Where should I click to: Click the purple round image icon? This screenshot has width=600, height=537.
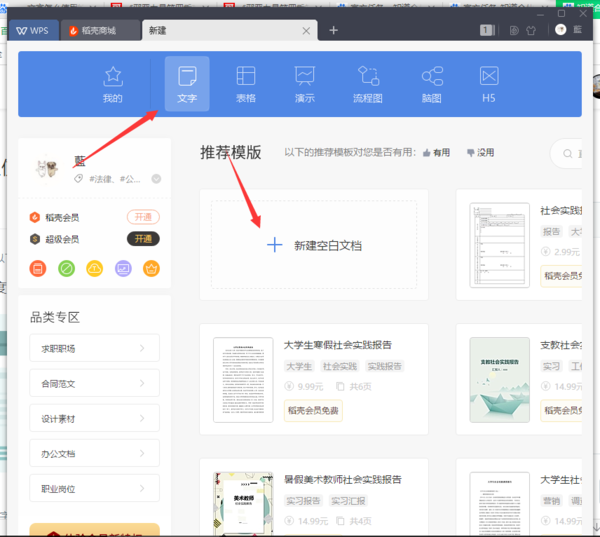(123, 269)
